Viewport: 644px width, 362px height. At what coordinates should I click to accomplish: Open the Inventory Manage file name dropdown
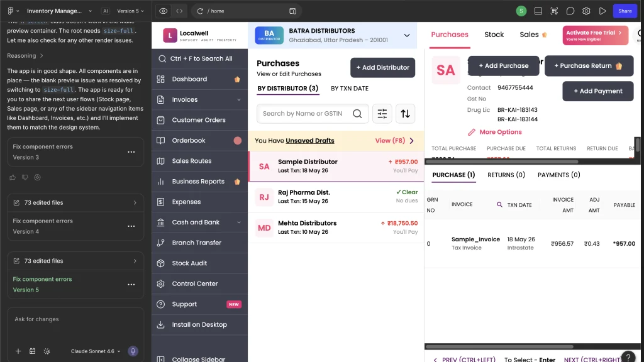click(x=59, y=11)
